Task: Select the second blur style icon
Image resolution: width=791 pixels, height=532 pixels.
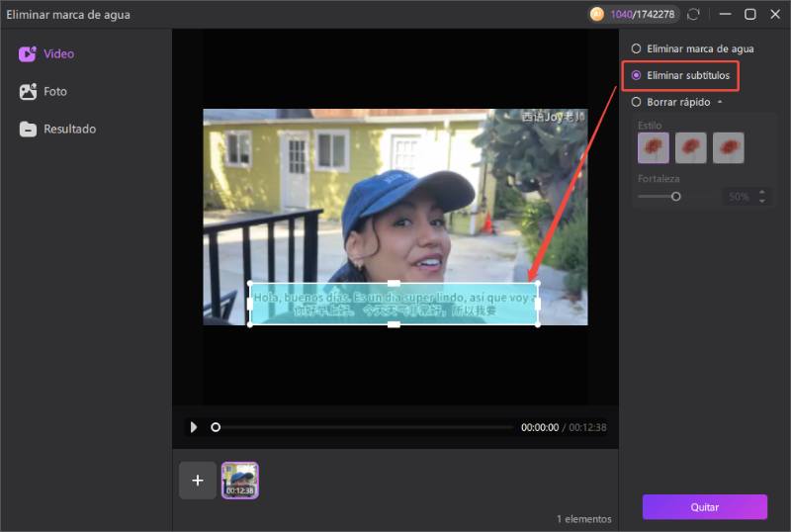Action: (691, 148)
